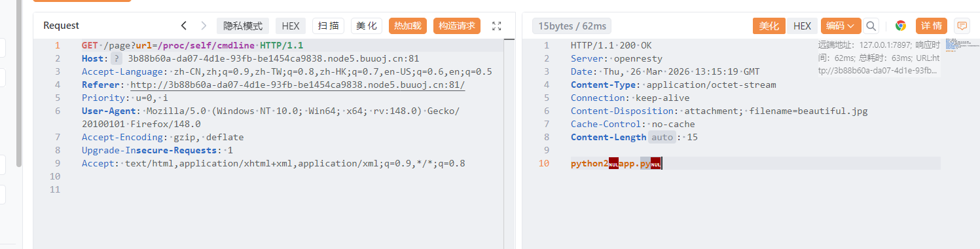Click the Date header line in response
This screenshot has width=980, height=249.
click(x=665, y=71)
